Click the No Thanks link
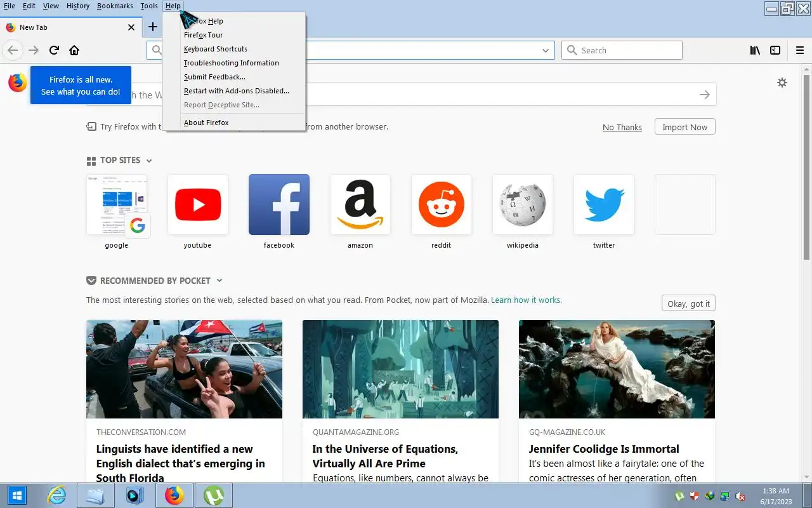The image size is (812, 508). click(x=622, y=127)
